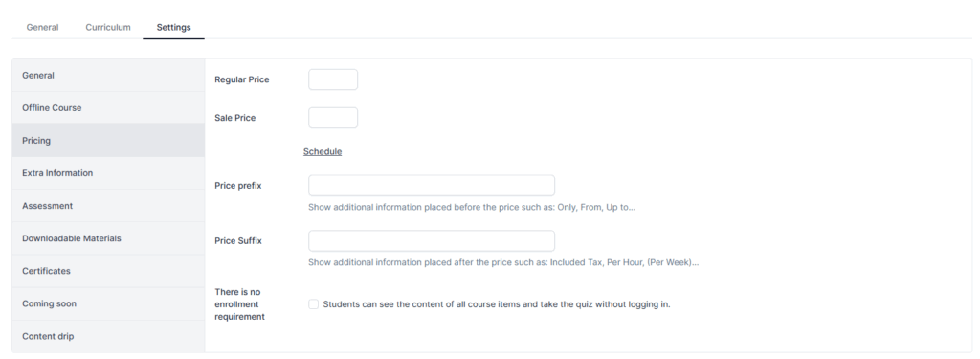Screen dimensions: 980x359
Task: Select Certificates in the sidebar
Action: [x=108, y=271]
